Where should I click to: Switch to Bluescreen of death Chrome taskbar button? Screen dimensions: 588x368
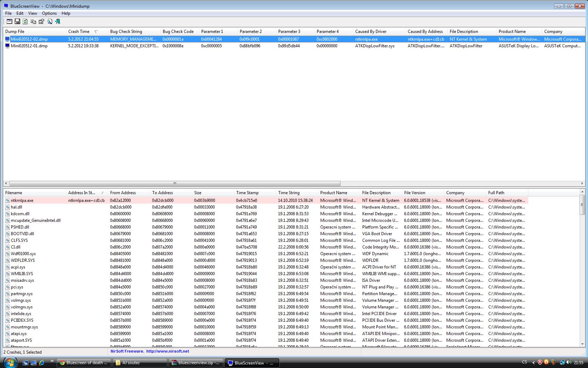click(84, 363)
